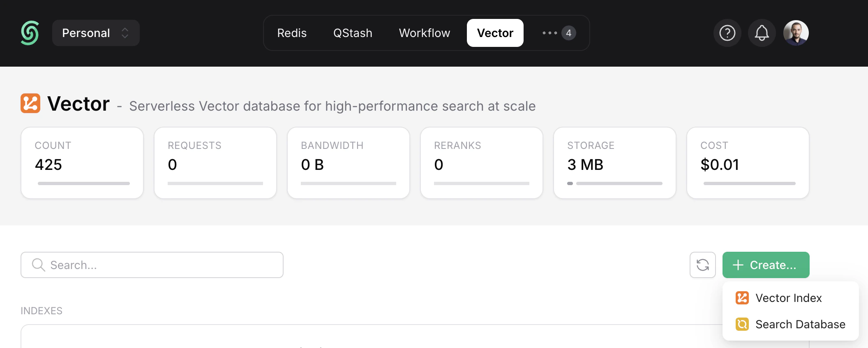Image resolution: width=868 pixels, height=348 pixels.
Task: Select the Vector tab
Action: point(495,33)
